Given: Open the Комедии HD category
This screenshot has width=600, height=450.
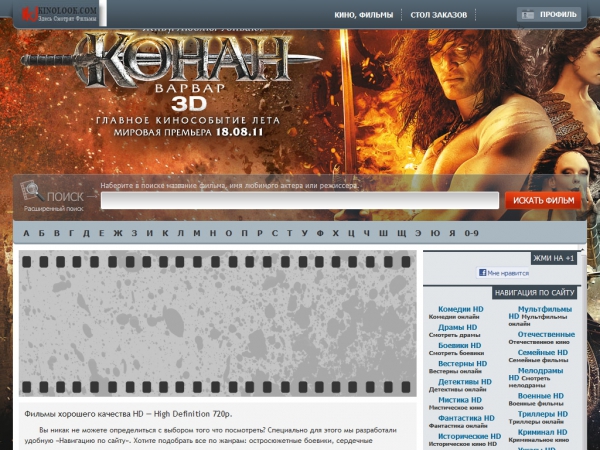Looking at the screenshot, I should (461, 309).
